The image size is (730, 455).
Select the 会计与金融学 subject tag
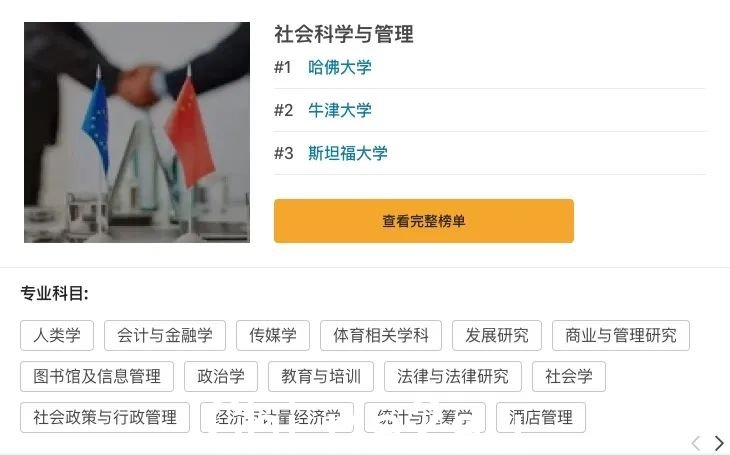[165, 335]
